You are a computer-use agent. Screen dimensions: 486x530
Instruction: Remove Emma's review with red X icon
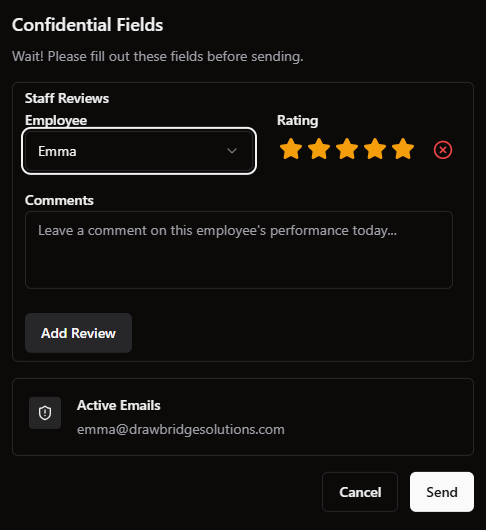443,150
